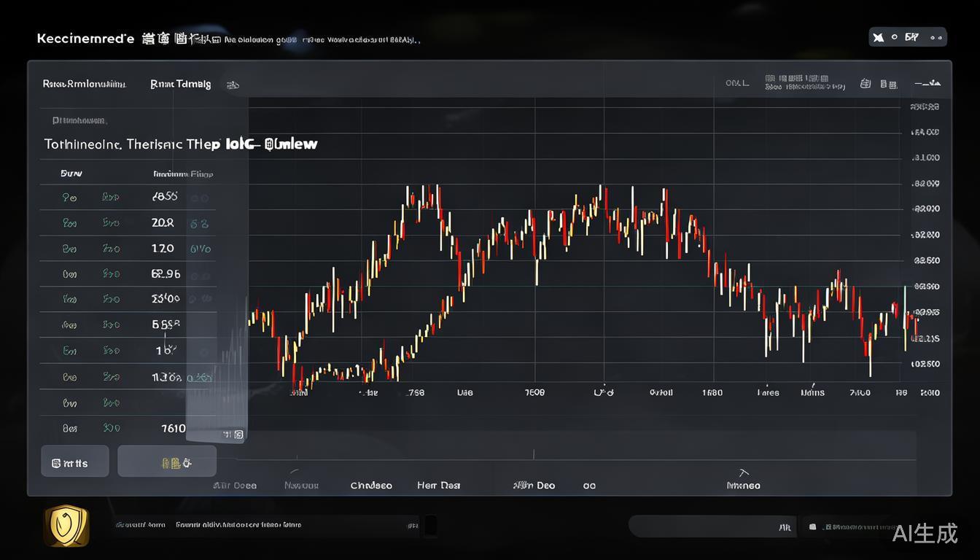980x560 pixels.
Task: Select the 'Chdseo' label below the chart
Action: [371, 485]
